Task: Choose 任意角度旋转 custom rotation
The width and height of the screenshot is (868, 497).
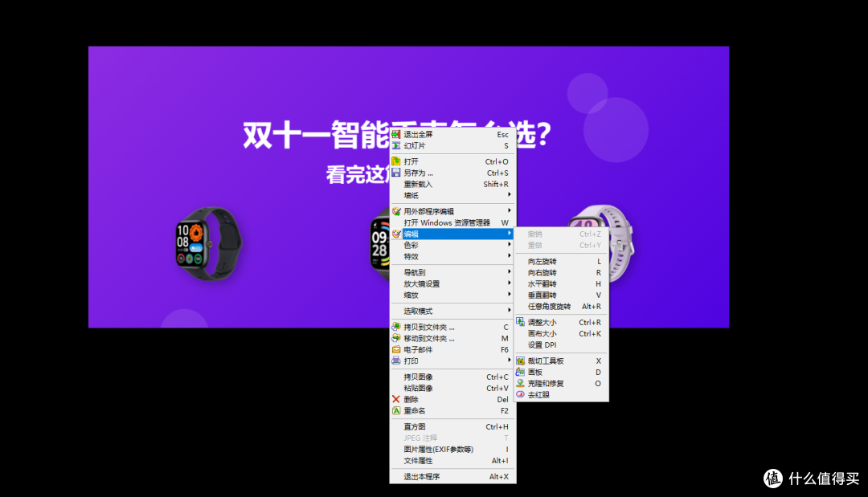Action: pos(561,306)
